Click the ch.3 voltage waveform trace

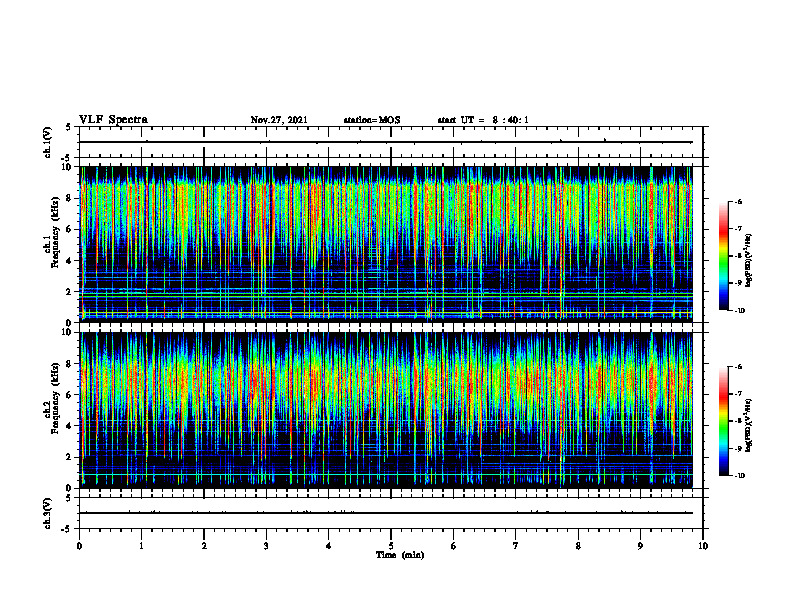point(386,513)
